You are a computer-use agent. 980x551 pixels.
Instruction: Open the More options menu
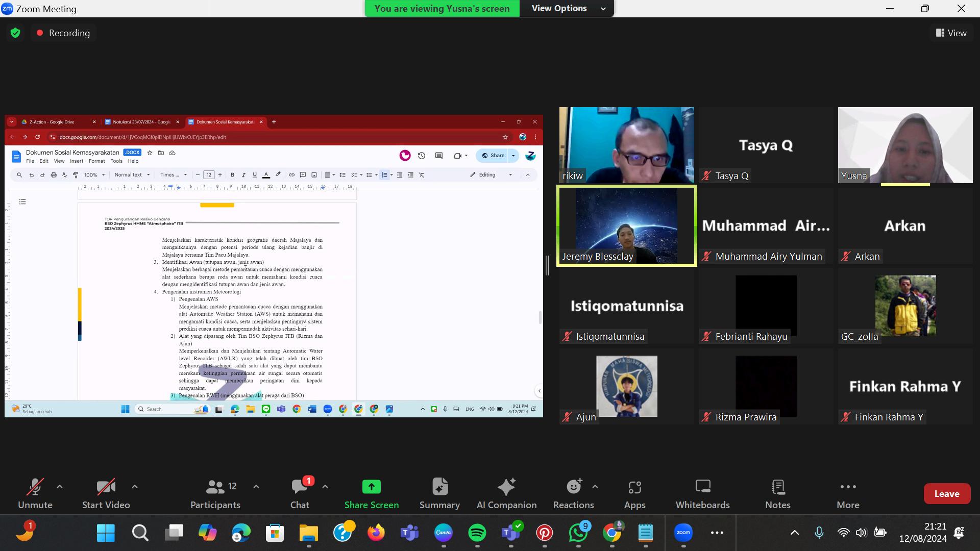848,493
